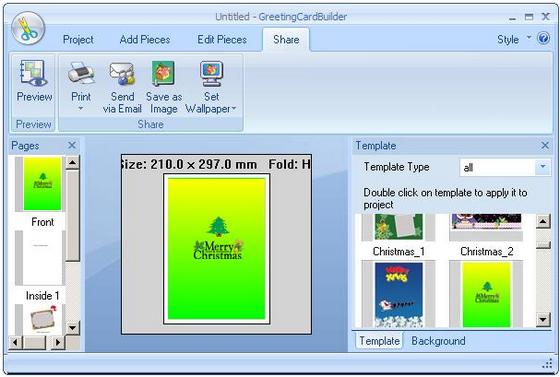
Task: Click Pages panel scroll left arrow
Action: click(15, 342)
